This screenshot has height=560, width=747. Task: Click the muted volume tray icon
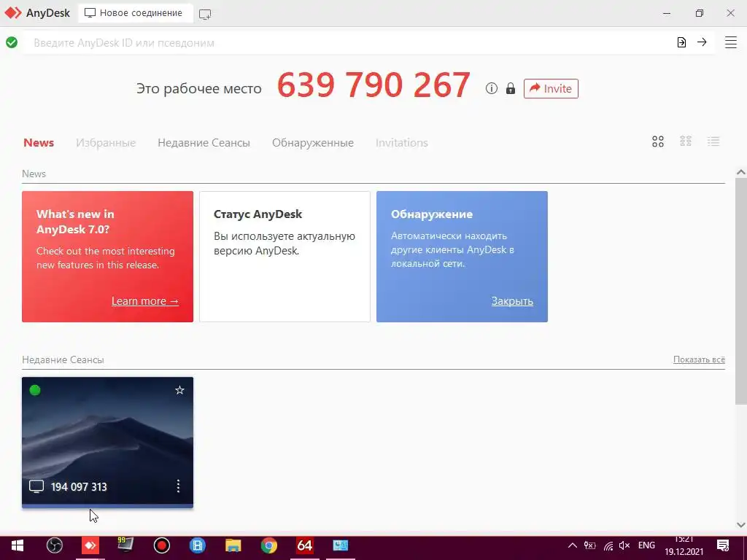[624, 545]
